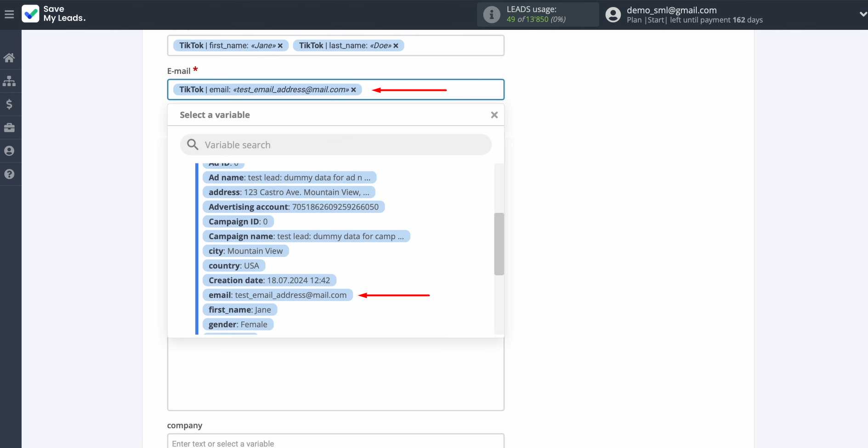Select the email variable
Image resolution: width=868 pixels, height=448 pixels.
coord(278,295)
